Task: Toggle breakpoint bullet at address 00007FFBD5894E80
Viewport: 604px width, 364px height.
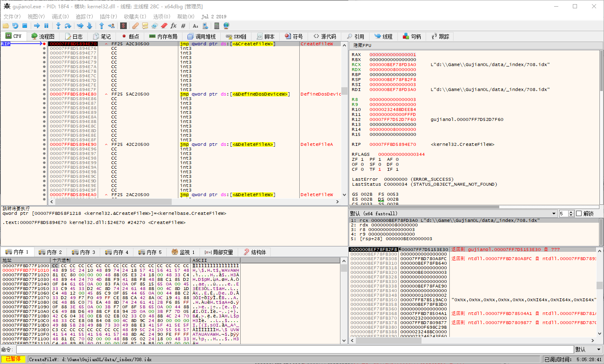Action: coord(44,94)
